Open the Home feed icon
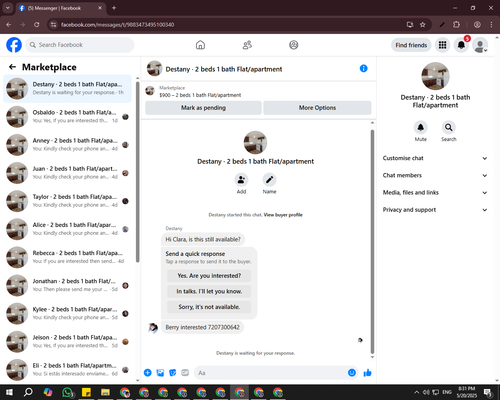The width and height of the screenshot is (500, 400). coord(200,45)
